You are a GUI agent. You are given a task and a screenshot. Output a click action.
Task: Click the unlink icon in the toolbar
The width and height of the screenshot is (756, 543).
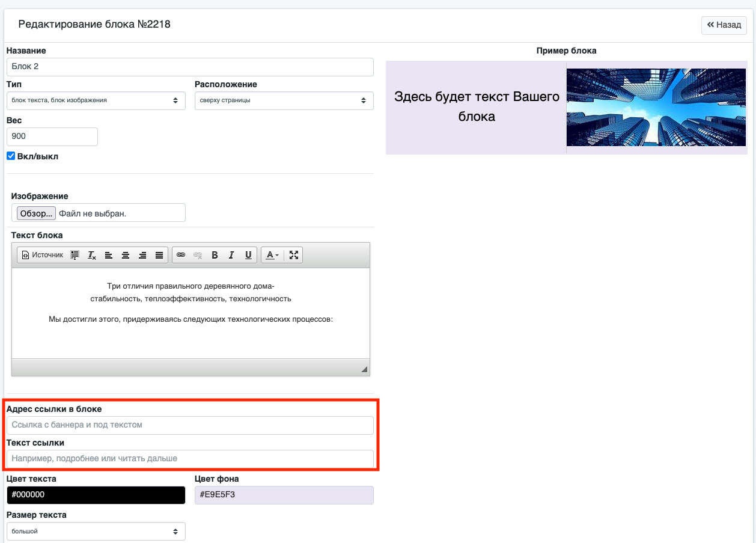tap(198, 255)
